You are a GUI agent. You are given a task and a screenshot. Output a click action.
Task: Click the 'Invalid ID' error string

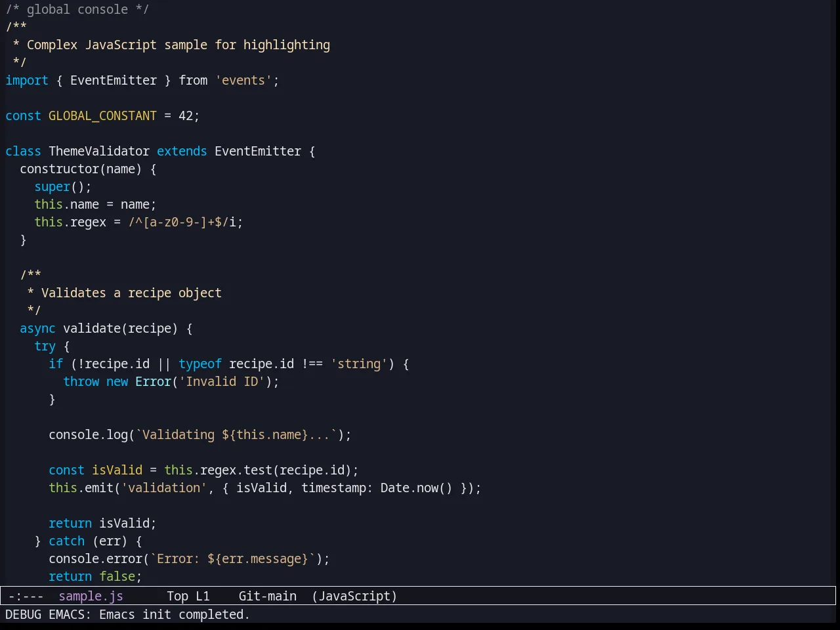tap(222, 381)
